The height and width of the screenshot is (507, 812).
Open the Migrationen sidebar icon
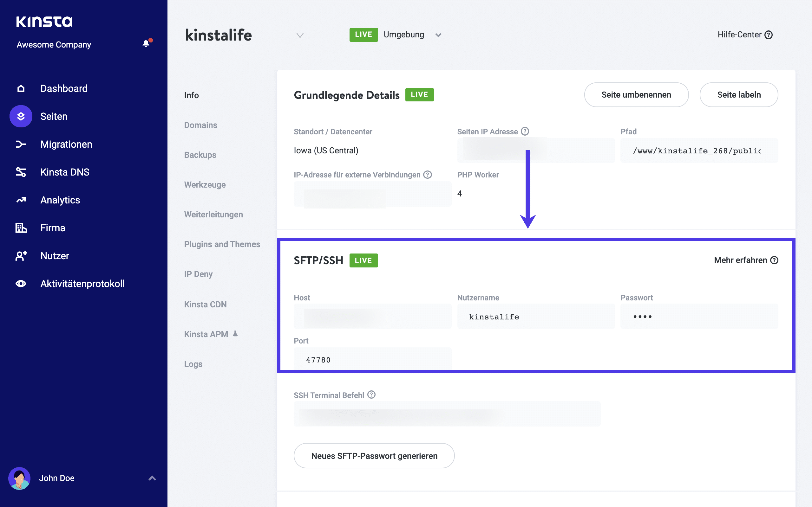[x=21, y=144]
